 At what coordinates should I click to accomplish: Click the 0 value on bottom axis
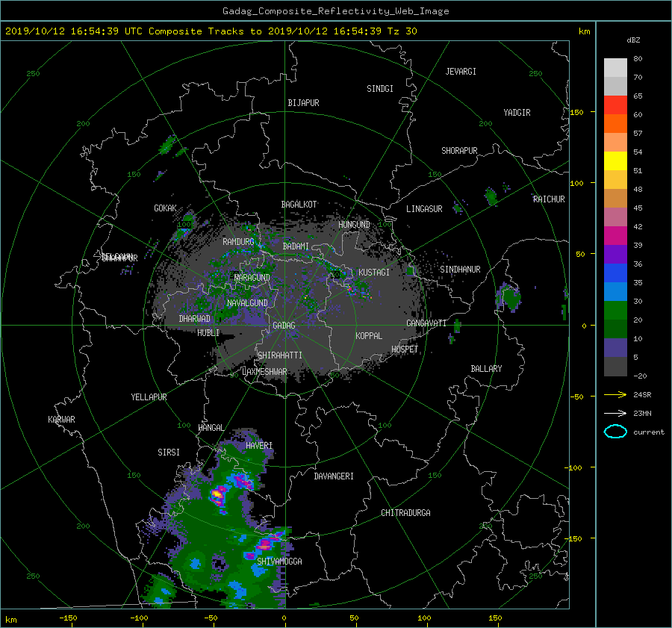[284, 618]
